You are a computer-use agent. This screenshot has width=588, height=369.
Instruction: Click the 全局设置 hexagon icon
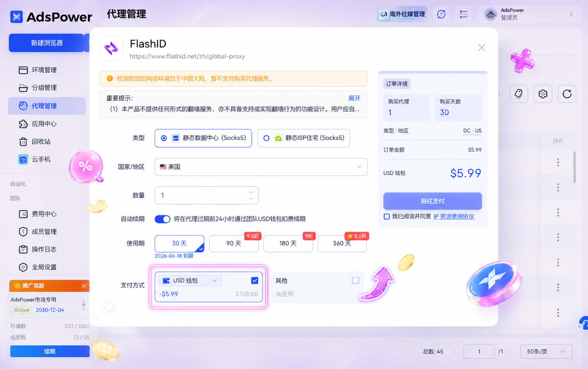(23, 267)
